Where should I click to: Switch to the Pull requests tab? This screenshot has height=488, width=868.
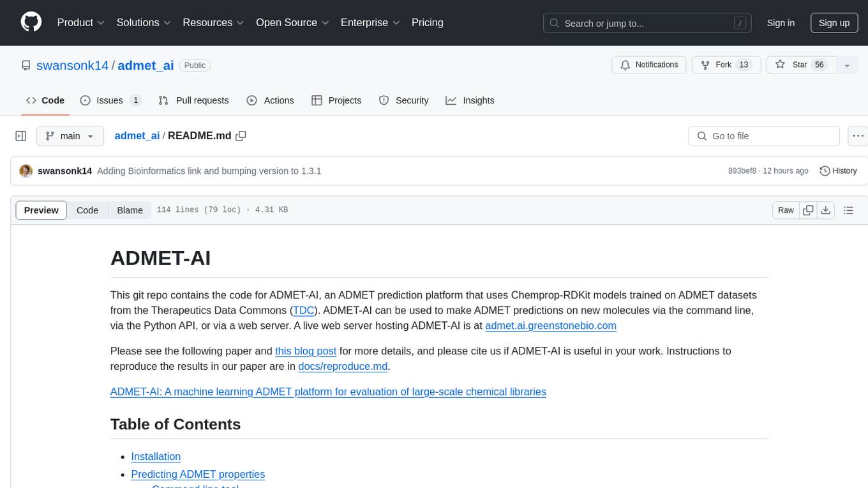193,100
